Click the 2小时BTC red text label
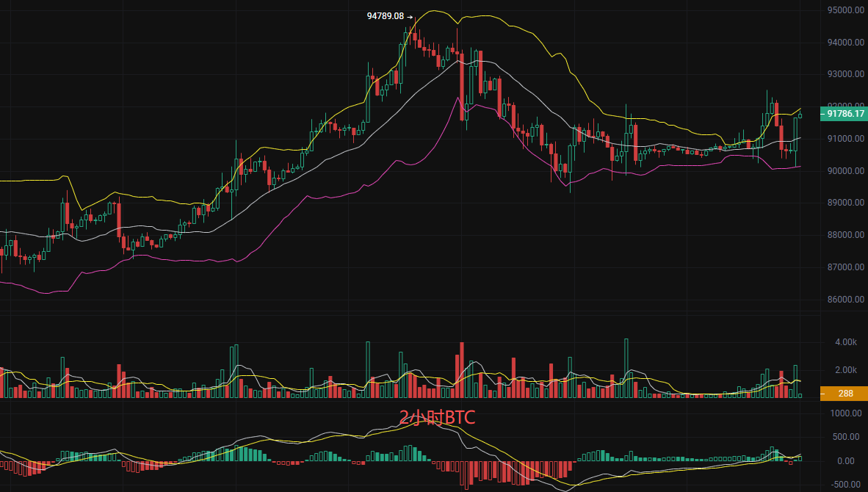Screen dimensions: 868x492 pyautogui.click(x=438, y=419)
